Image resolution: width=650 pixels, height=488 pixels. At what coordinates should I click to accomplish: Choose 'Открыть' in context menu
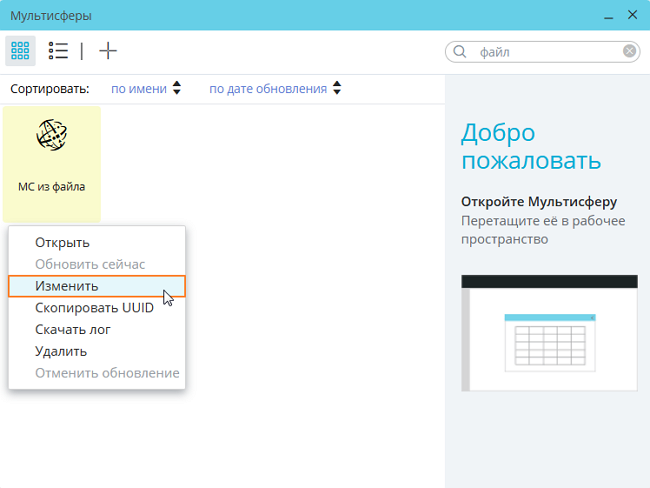click(97, 243)
